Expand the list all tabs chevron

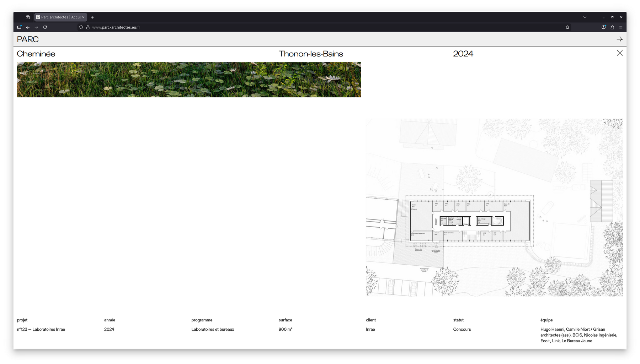coord(585,17)
